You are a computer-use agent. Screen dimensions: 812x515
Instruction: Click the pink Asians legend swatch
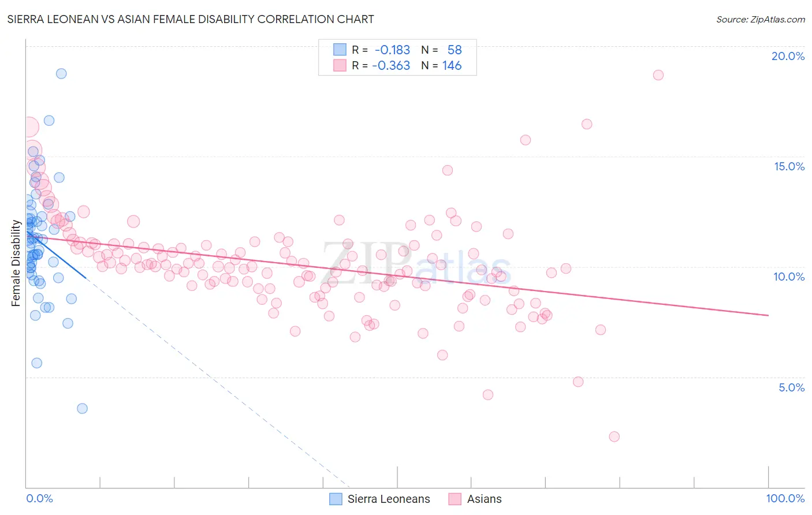(455, 499)
